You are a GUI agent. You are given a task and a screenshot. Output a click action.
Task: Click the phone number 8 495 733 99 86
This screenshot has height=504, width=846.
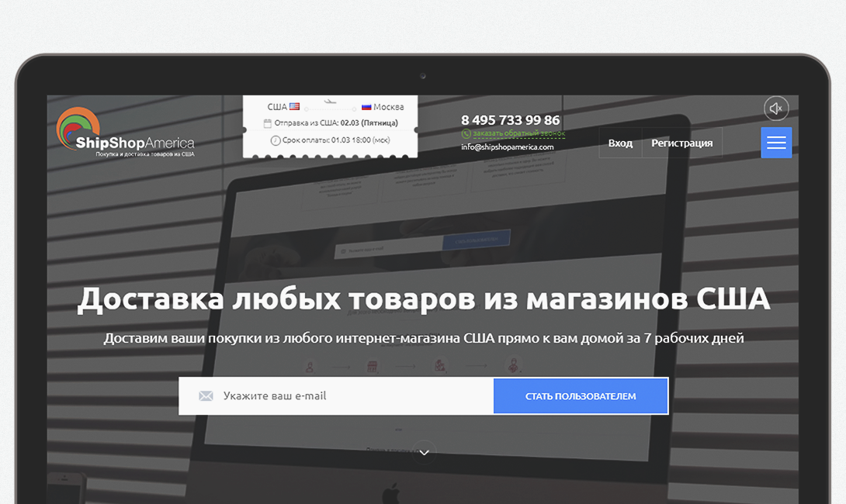click(x=511, y=119)
